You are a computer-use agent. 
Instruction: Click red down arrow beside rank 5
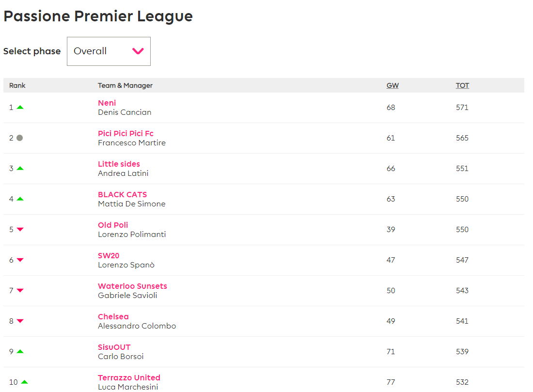point(20,230)
